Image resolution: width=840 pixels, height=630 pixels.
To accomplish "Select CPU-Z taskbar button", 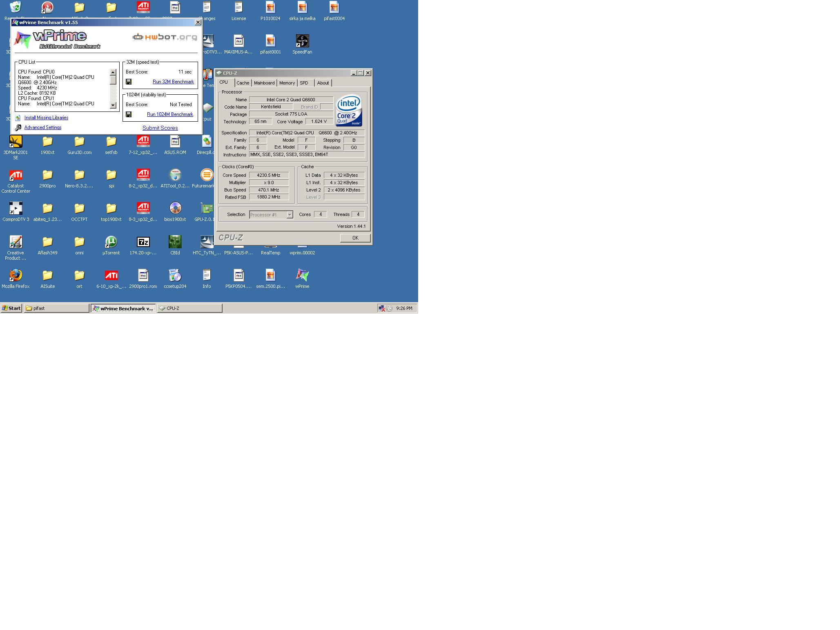I will pyautogui.click(x=189, y=308).
